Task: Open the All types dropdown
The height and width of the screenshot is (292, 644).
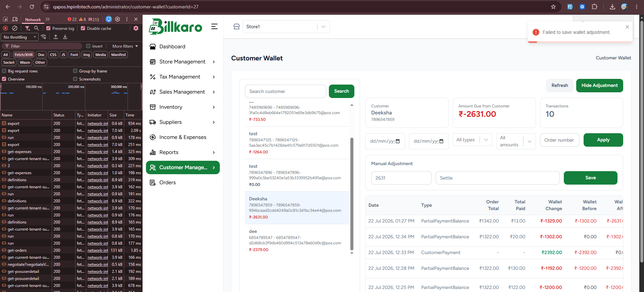Action: [472, 140]
